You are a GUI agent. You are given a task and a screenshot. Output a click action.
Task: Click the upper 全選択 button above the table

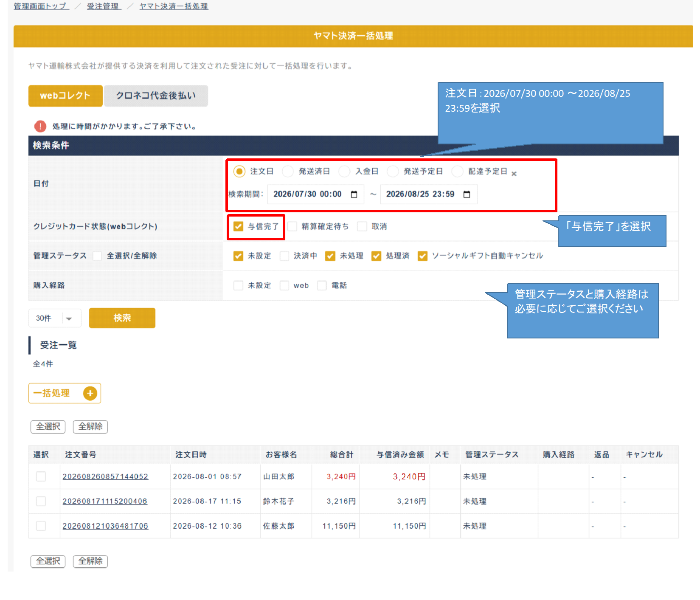(48, 427)
